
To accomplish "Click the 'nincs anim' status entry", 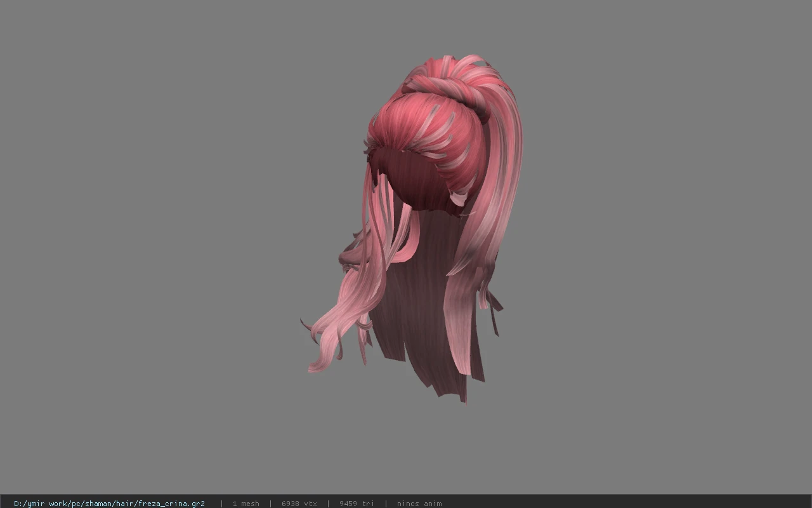I will coord(419,504).
